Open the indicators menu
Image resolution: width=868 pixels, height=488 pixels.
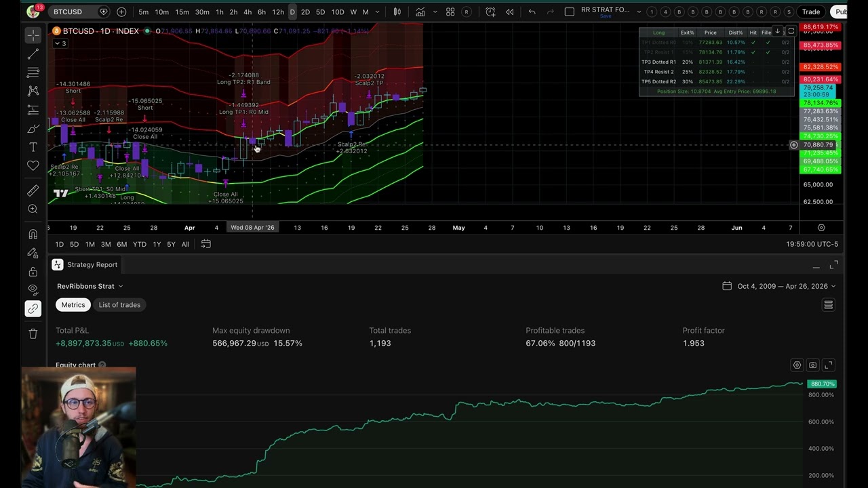point(420,12)
